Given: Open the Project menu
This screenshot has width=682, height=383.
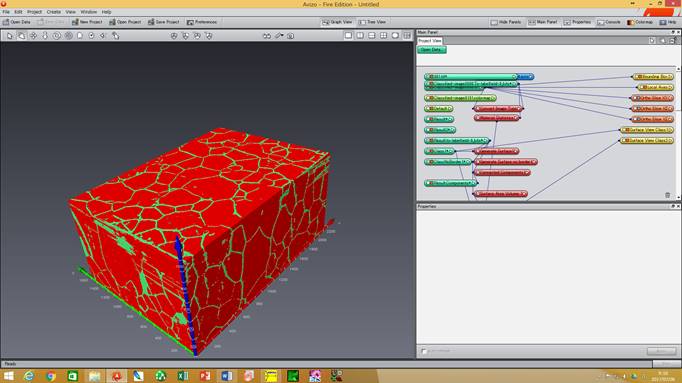Looking at the screenshot, I should tap(34, 12).
